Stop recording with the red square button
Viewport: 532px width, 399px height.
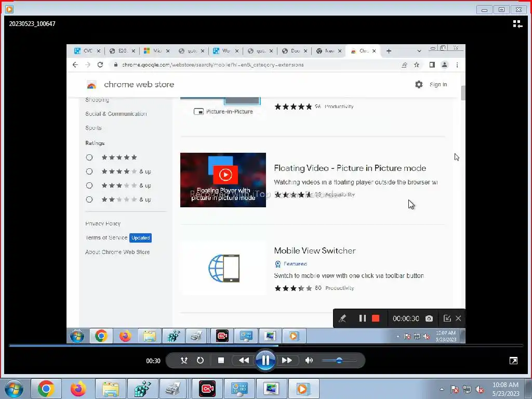point(376,318)
